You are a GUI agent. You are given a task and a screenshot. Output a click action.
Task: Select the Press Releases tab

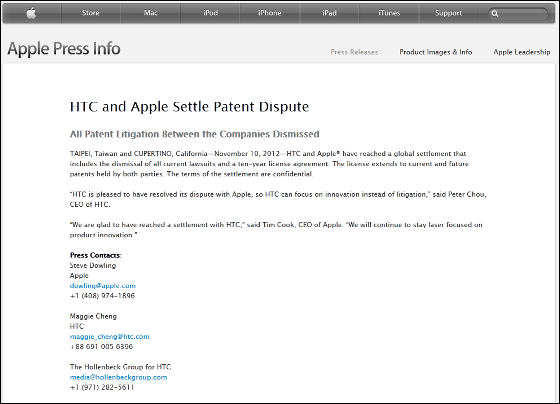(354, 52)
